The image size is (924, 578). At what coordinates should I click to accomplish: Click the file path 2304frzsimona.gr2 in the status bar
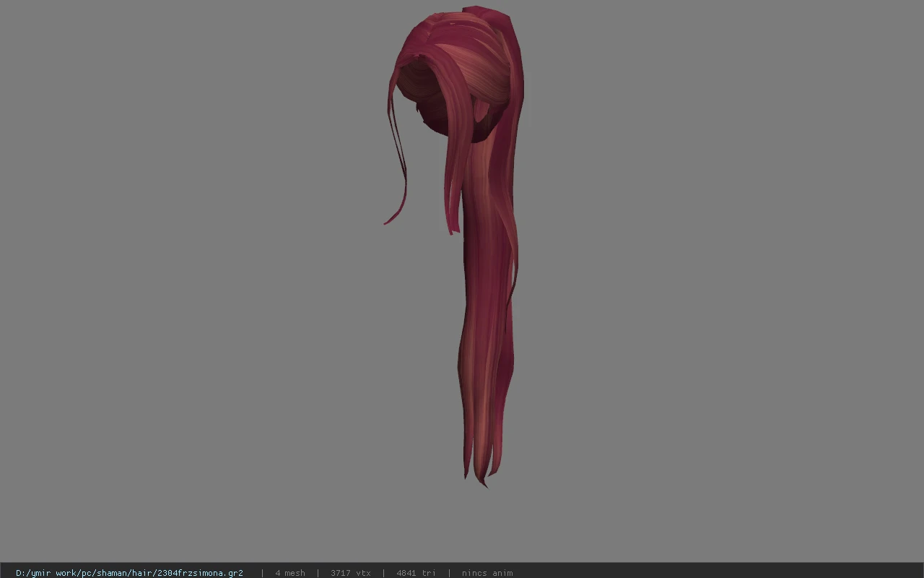click(129, 573)
